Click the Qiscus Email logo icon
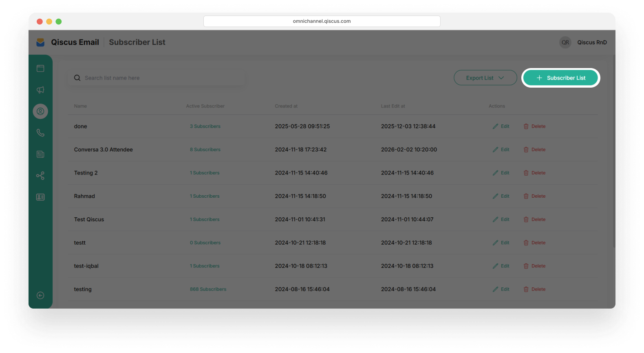 (x=40, y=42)
